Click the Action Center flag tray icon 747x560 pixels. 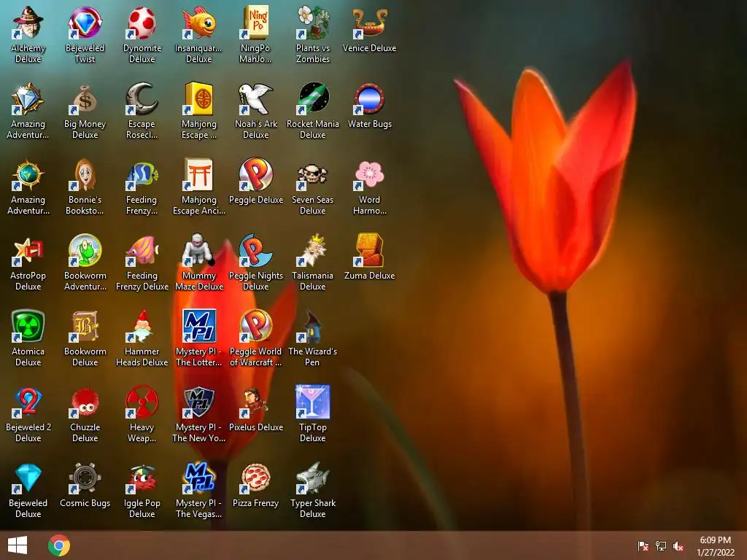pyautogui.click(x=643, y=545)
